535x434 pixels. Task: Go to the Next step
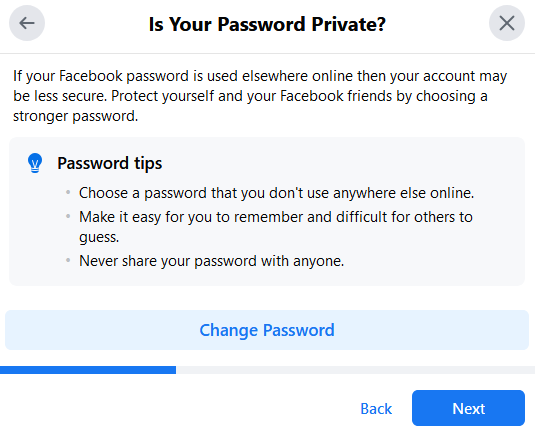[x=468, y=408]
